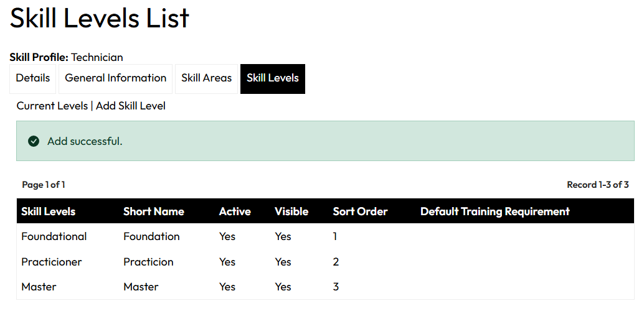Click the Add successful message text
Viewport: 644px width, 324px height.
85,141
